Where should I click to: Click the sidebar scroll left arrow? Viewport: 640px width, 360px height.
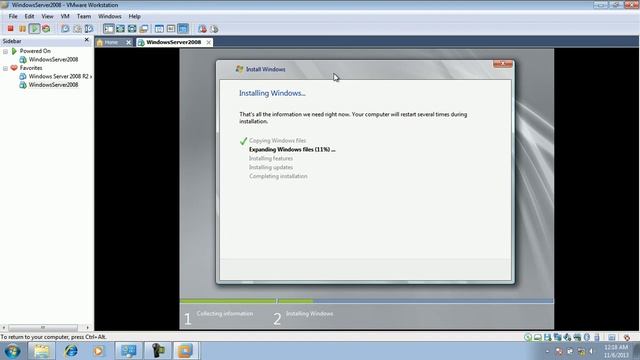(4, 327)
